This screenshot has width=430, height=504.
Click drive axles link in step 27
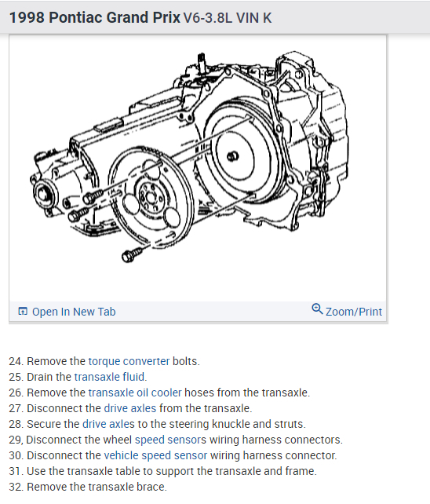pos(130,408)
